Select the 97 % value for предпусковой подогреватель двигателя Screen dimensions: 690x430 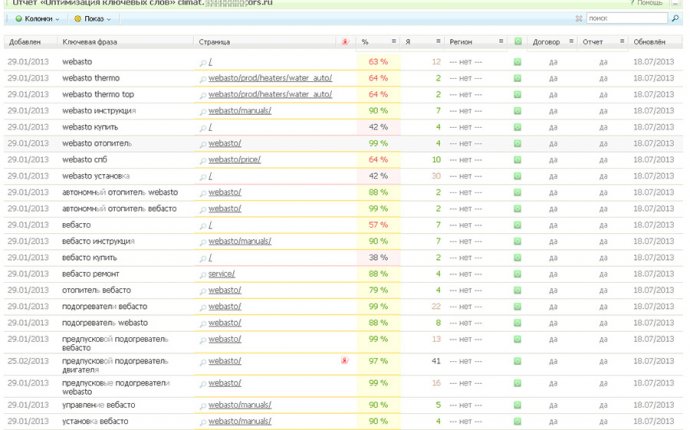[378, 361]
